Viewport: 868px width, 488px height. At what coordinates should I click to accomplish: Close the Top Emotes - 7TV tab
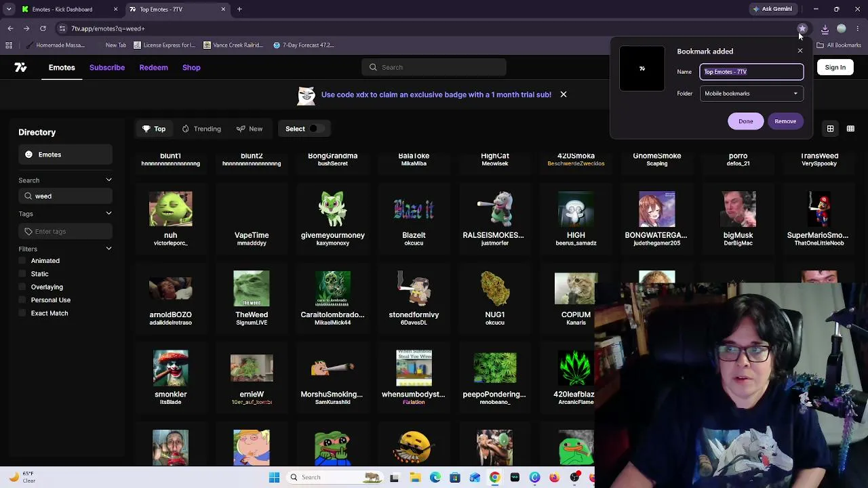(x=223, y=9)
